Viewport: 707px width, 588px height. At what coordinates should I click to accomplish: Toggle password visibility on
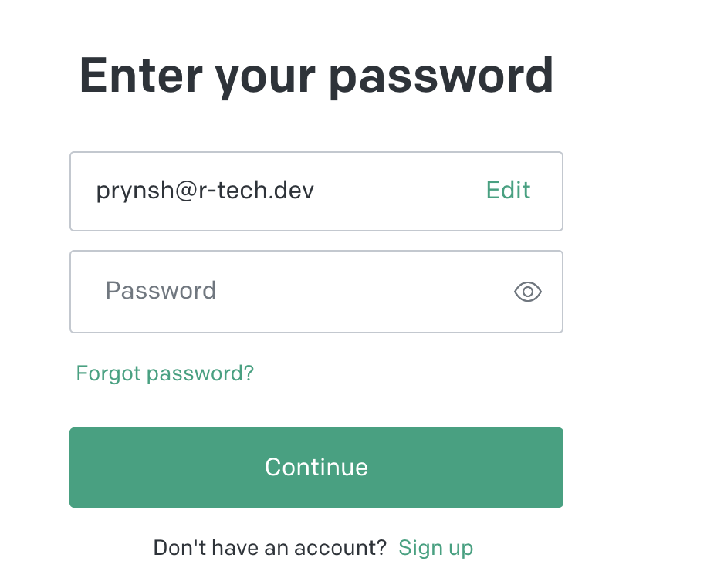[528, 292]
